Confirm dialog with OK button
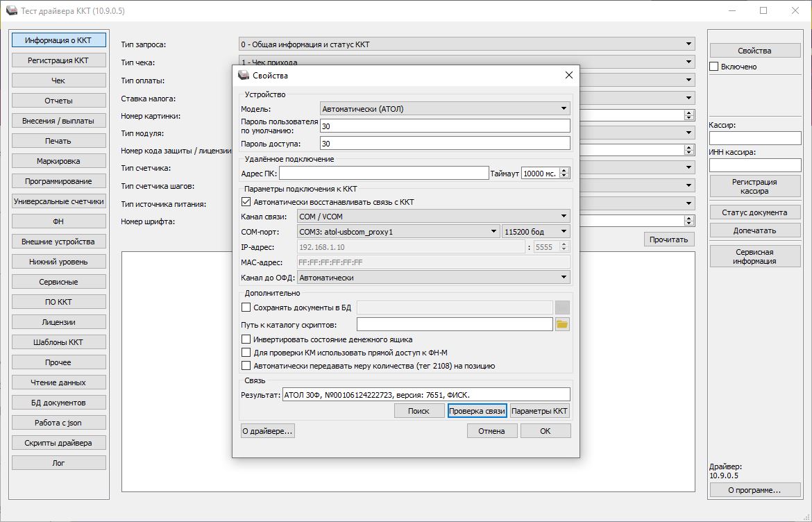The height and width of the screenshot is (522, 812). click(545, 431)
